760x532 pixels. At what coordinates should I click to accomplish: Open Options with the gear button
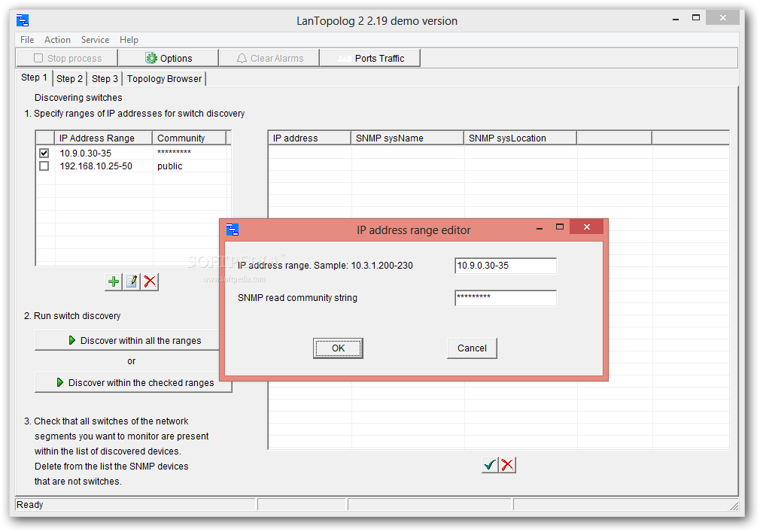click(x=169, y=58)
